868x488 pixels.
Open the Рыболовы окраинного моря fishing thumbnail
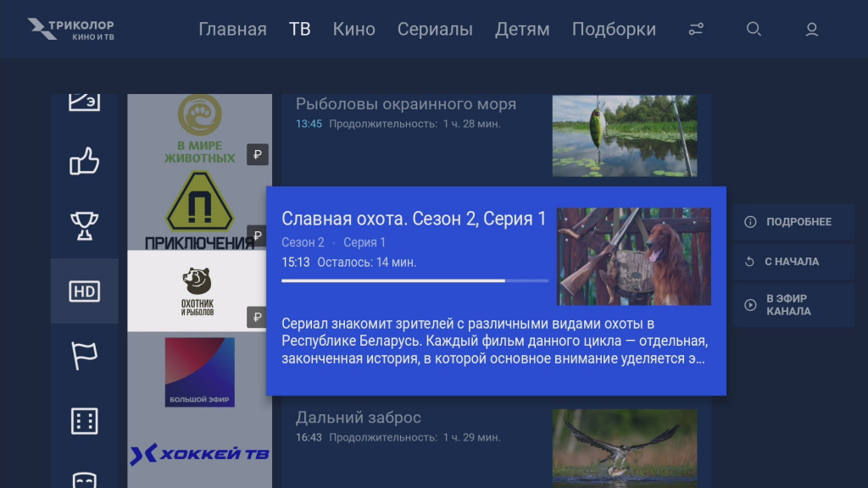[x=625, y=136]
